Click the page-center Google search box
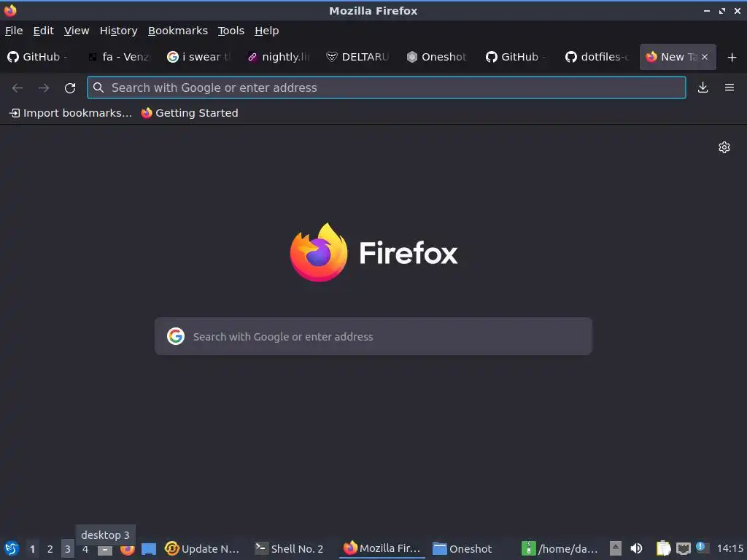Viewport: 747px width, 560px height. [x=373, y=336]
